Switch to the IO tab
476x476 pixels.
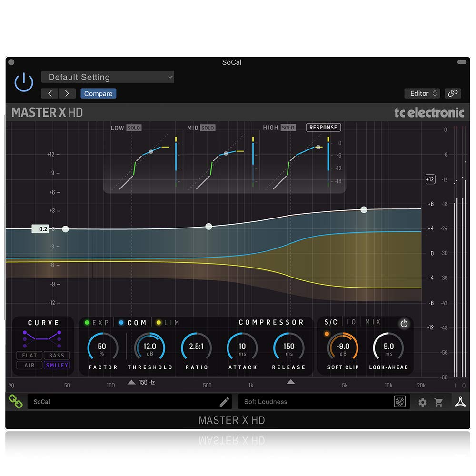coord(351,322)
